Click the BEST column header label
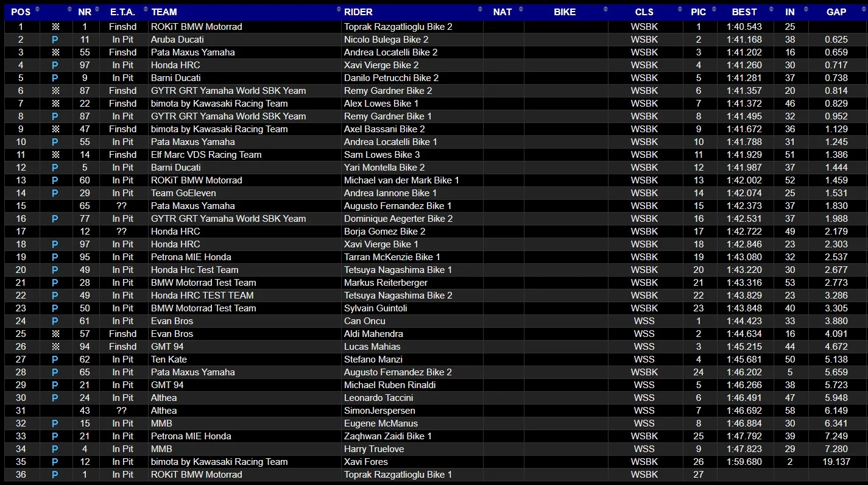The height and width of the screenshot is (485, 868). [744, 12]
